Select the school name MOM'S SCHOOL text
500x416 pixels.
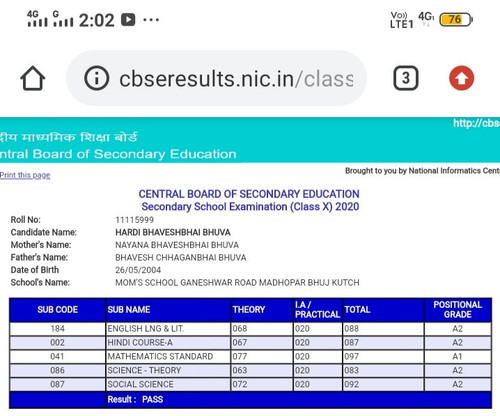pyautogui.click(x=237, y=283)
